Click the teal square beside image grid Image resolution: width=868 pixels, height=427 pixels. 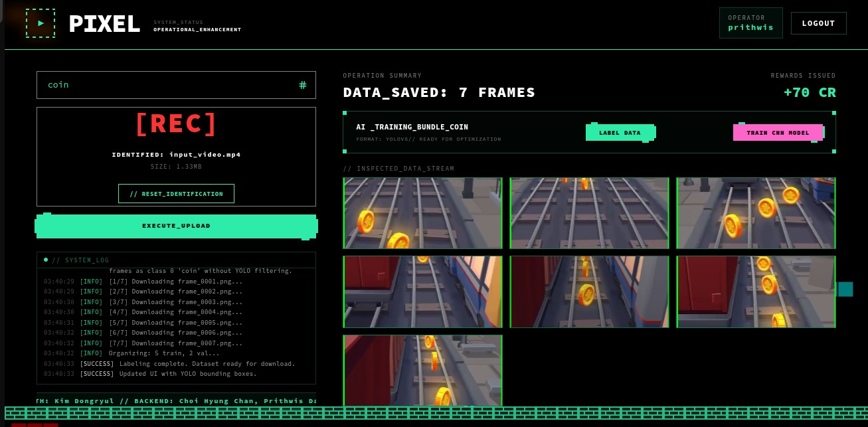coord(845,289)
